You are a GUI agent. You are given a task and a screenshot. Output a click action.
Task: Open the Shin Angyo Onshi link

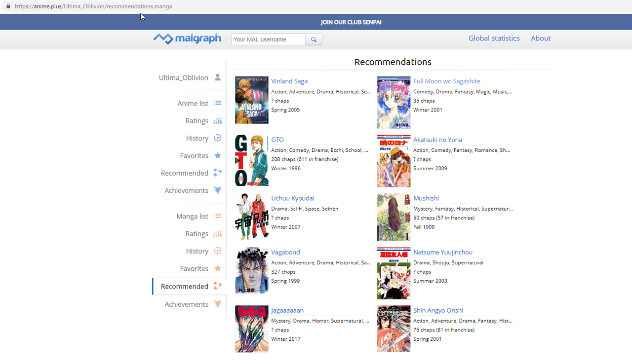click(438, 310)
